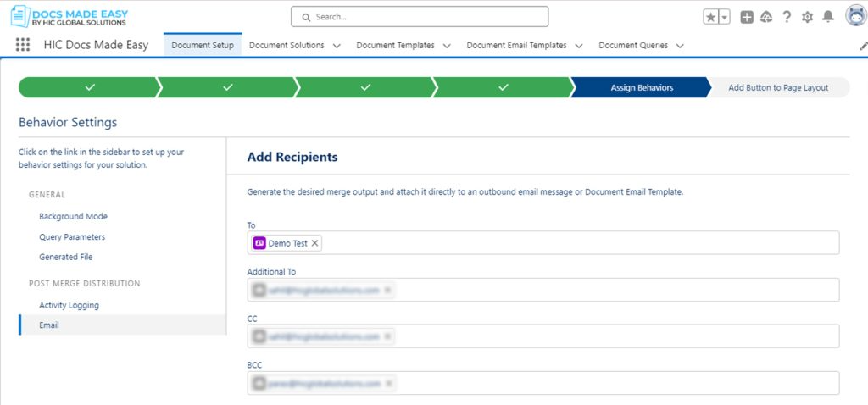This screenshot has height=405, width=868.
Task: Expand the Document Queries chevron menu
Action: (x=680, y=46)
